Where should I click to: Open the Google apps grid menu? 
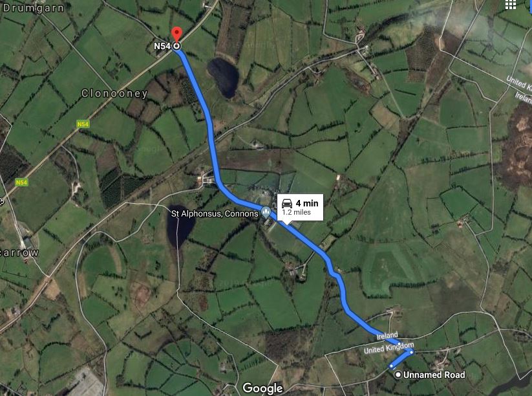point(511,5)
